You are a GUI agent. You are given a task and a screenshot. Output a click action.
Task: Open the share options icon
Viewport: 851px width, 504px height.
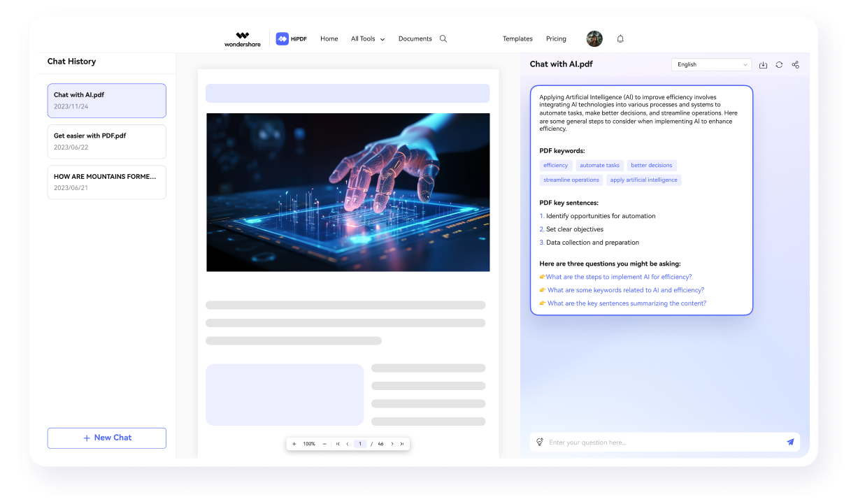[795, 64]
